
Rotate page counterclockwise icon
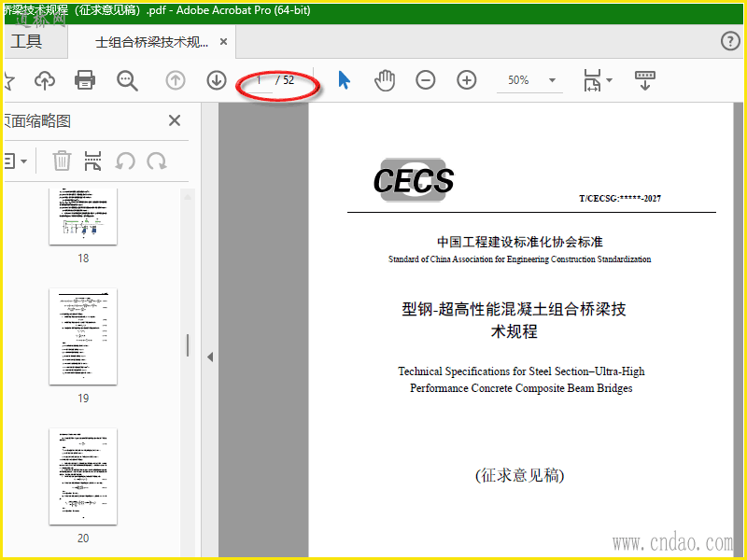(x=125, y=161)
